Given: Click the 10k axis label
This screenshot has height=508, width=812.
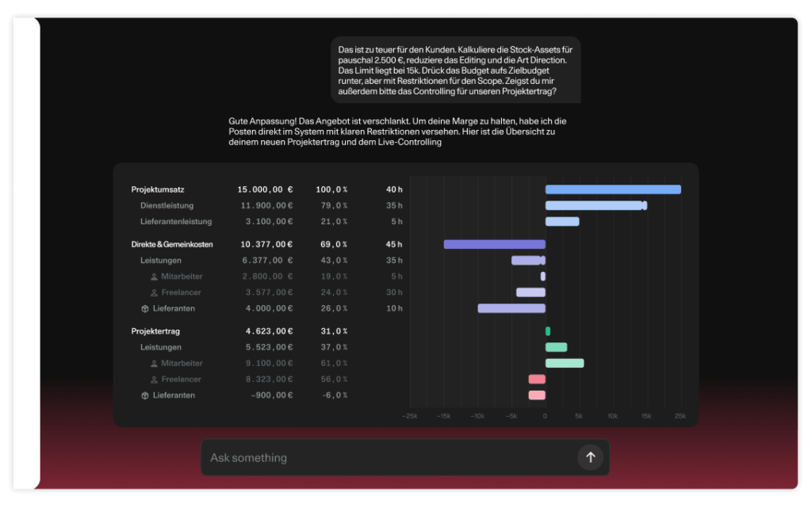Looking at the screenshot, I should 613,416.
